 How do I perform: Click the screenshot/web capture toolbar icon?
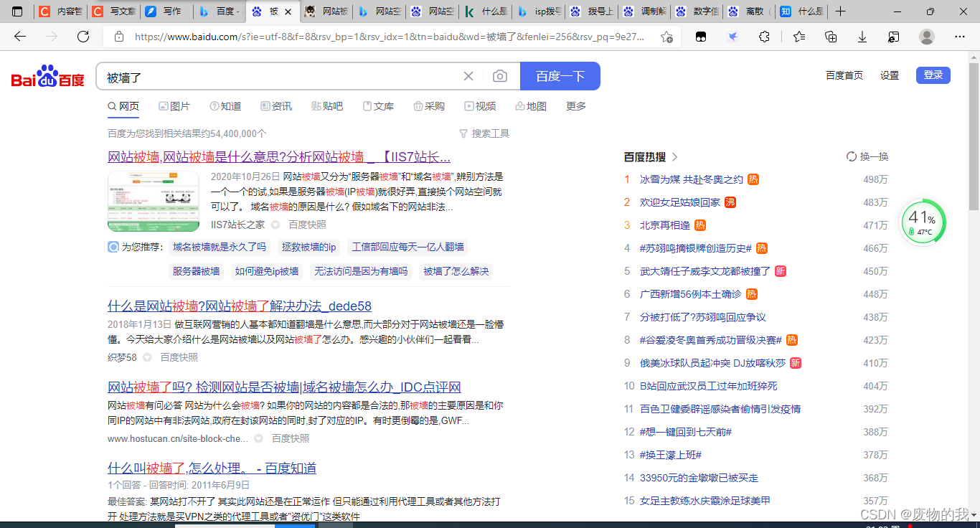[x=894, y=37]
